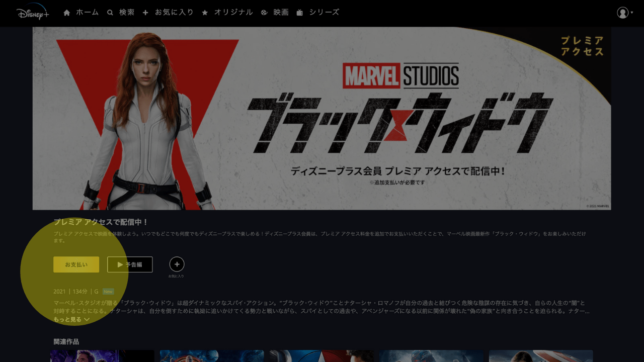
Task: Open the 検索 menu item
Action: tap(121, 12)
